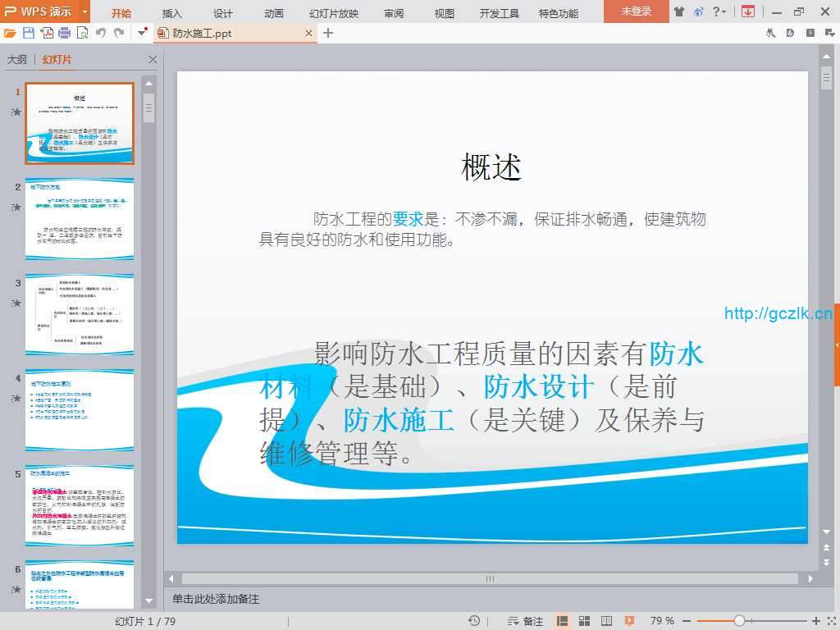
Task: Select slide 4 thumbnail in panel
Action: coord(79,410)
